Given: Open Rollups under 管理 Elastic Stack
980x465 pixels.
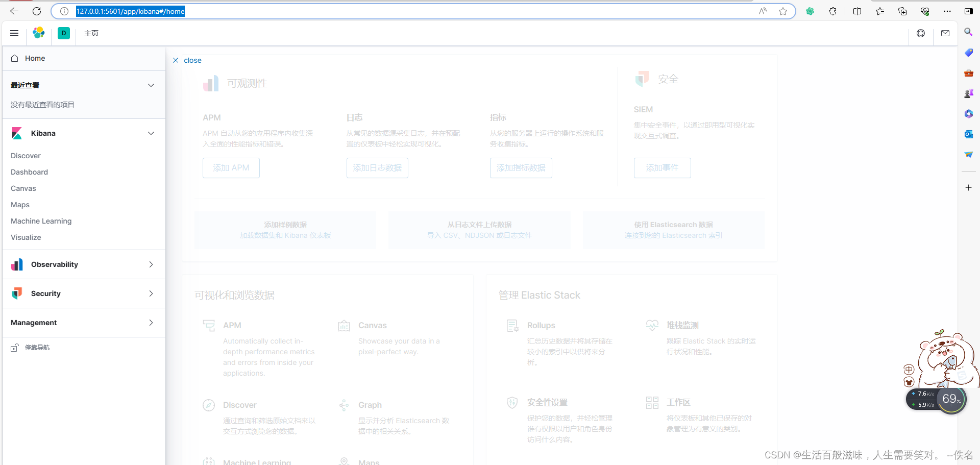Looking at the screenshot, I should pyautogui.click(x=541, y=326).
